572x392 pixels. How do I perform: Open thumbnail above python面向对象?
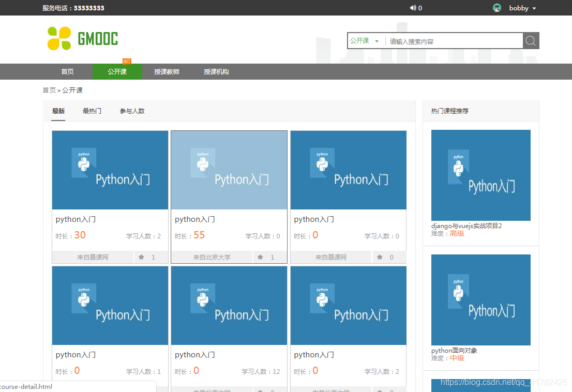click(x=481, y=300)
